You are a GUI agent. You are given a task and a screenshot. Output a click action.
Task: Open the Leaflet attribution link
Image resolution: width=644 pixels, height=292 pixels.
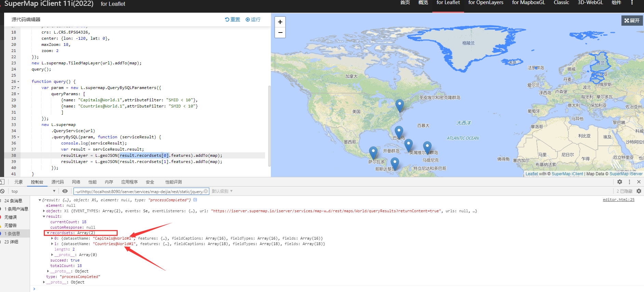click(x=531, y=174)
